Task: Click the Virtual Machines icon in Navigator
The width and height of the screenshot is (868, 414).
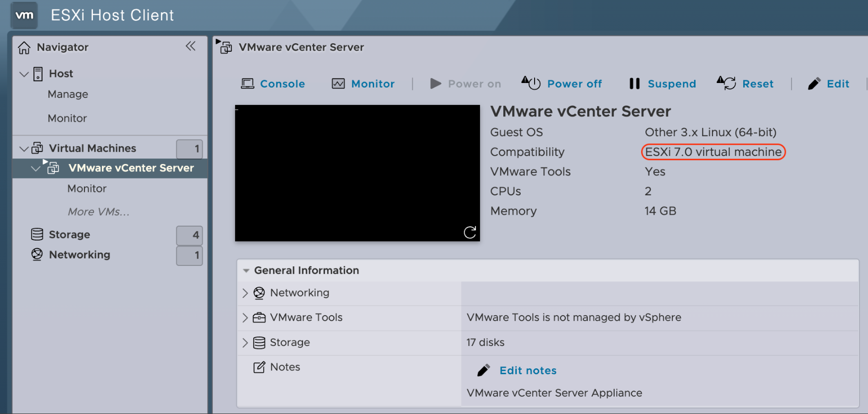Action: click(37, 148)
